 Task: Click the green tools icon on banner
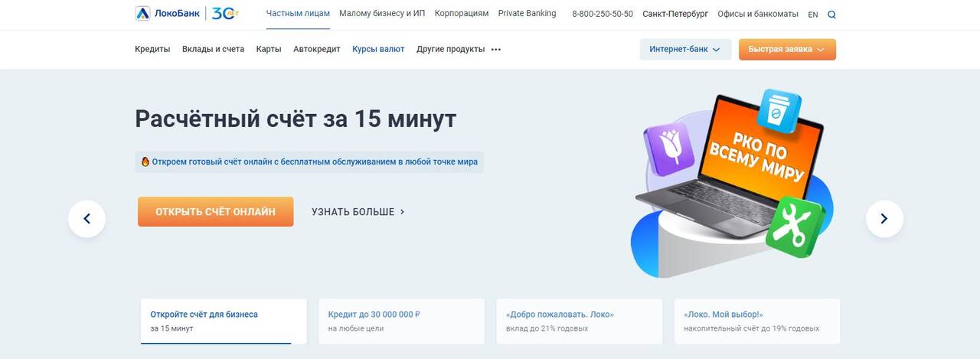pyautogui.click(x=795, y=227)
